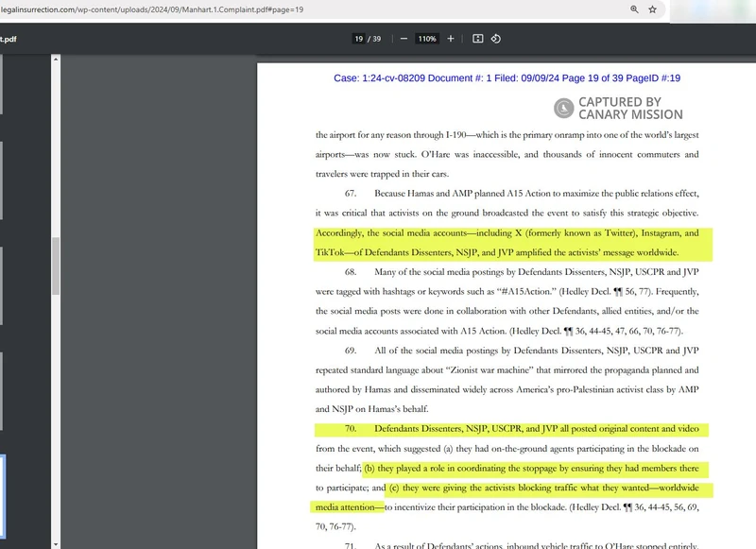
Task: Click the total page count "39"
Action: tap(376, 39)
